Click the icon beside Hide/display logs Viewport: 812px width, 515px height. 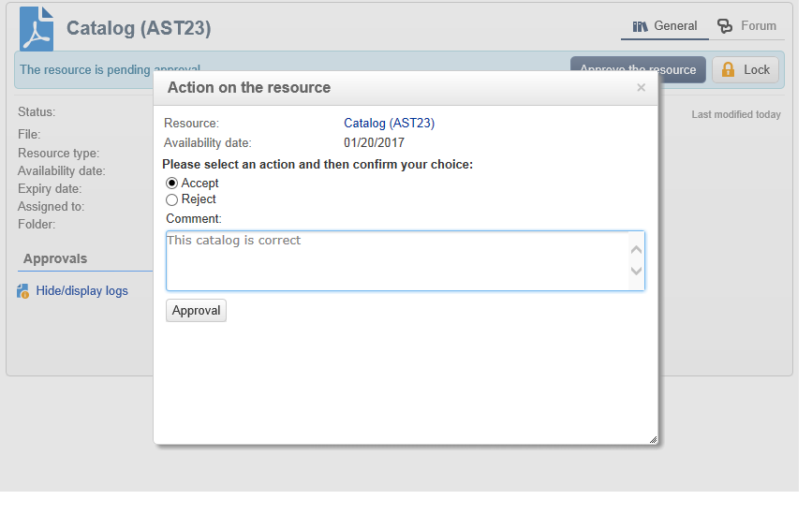click(x=23, y=291)
